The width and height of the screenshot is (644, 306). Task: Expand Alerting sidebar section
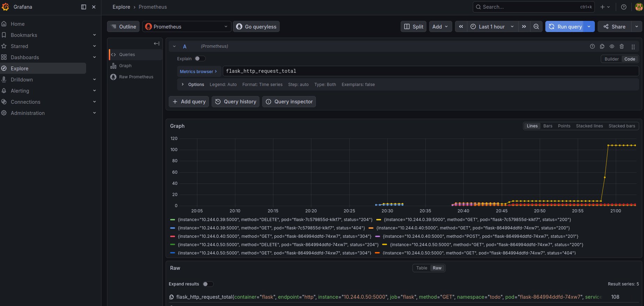coord(94,91)
